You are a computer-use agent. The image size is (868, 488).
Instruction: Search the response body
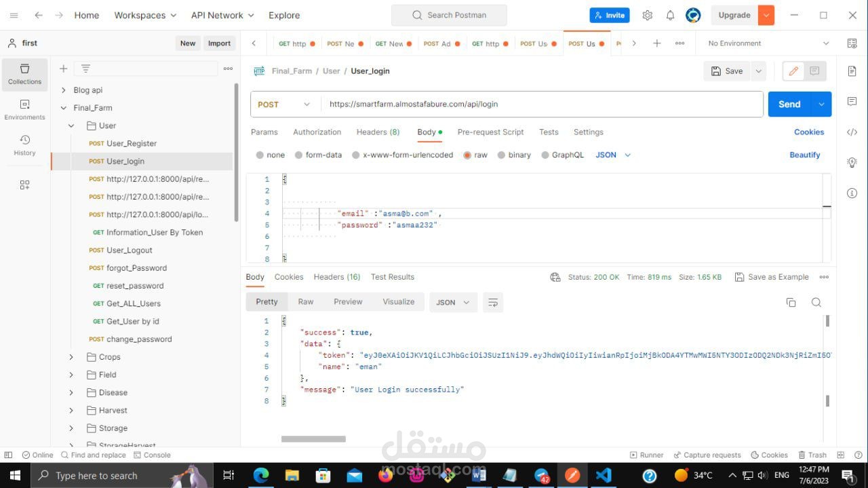pyautogui.click(x=816, y=303)
